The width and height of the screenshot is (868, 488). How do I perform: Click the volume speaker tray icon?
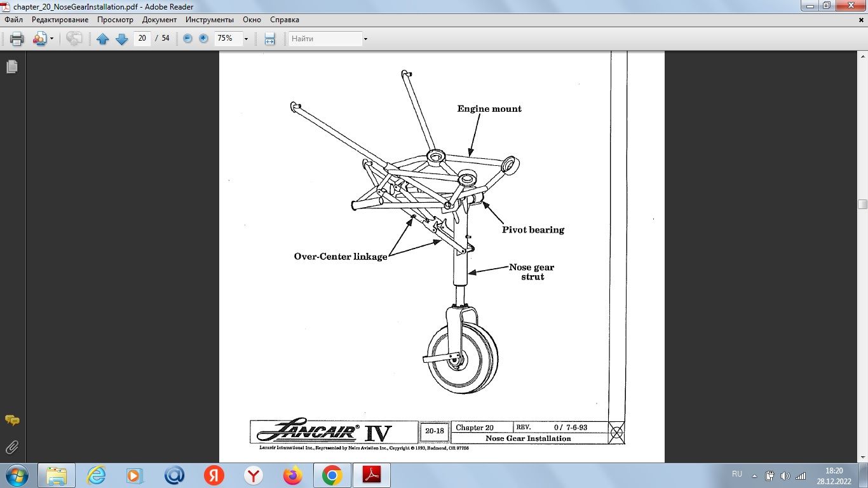(x=785, y=475)
